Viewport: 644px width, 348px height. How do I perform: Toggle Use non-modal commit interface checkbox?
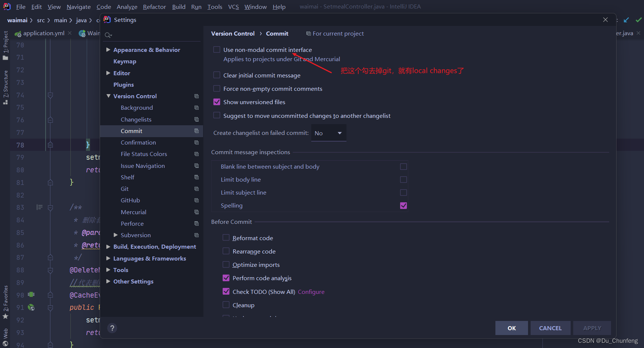pos(217,49)
